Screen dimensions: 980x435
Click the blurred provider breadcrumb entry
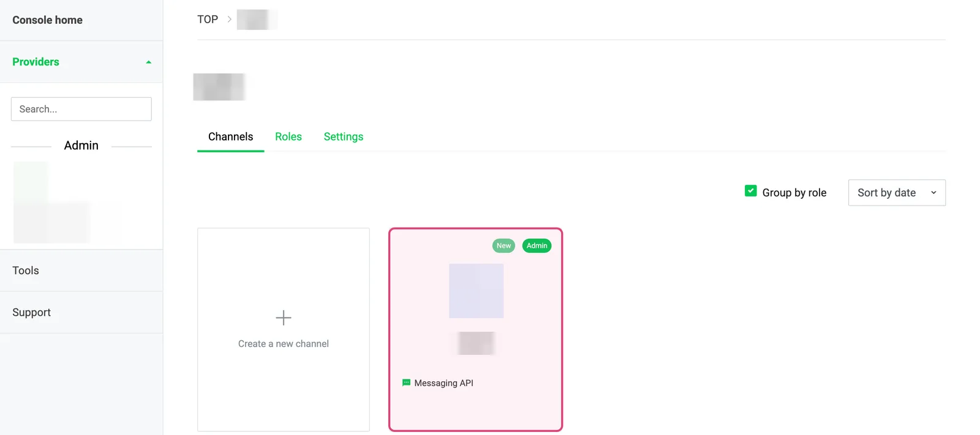[x=257, y=20]
